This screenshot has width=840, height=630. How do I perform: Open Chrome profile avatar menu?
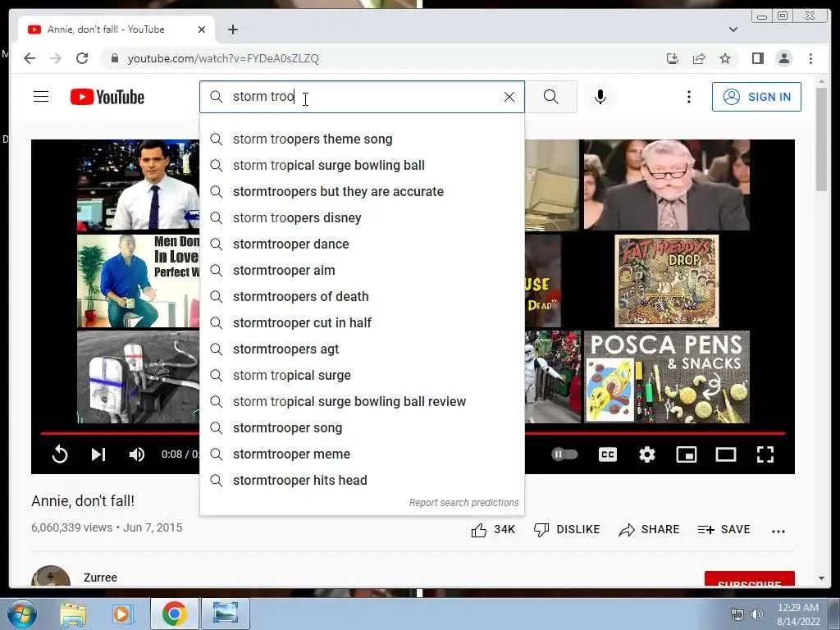(784, 58)
